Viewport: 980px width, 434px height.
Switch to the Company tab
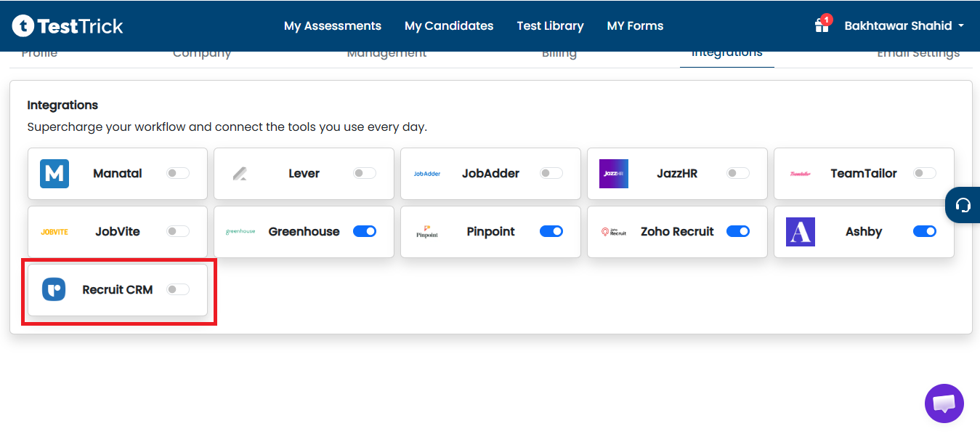tap(202, 55)
